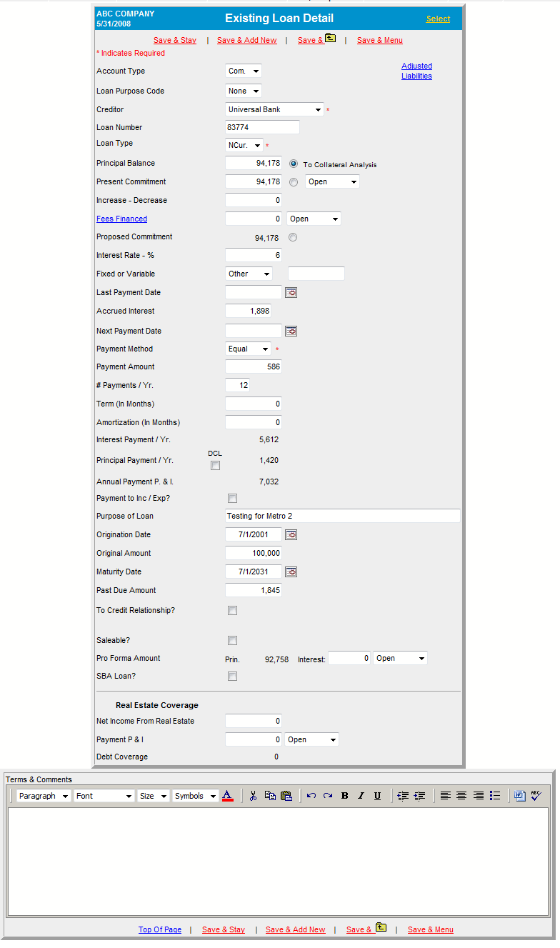The image size is (560, 948).
Task: Decrease indent in comments editor
Action: coord(403,795)
